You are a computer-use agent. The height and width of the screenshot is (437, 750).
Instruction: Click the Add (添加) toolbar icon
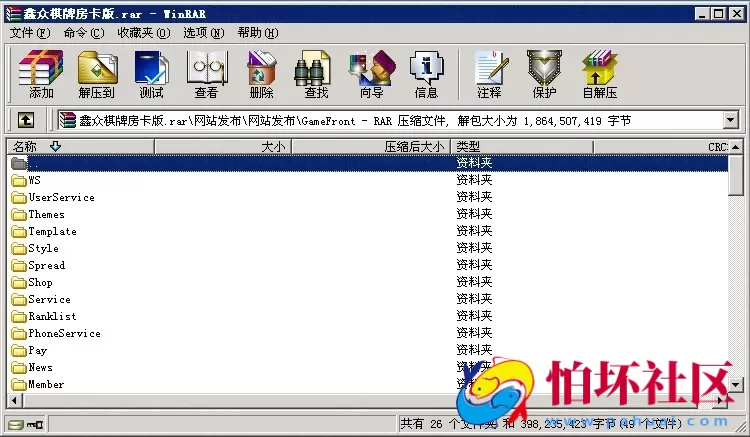(41, 74)
